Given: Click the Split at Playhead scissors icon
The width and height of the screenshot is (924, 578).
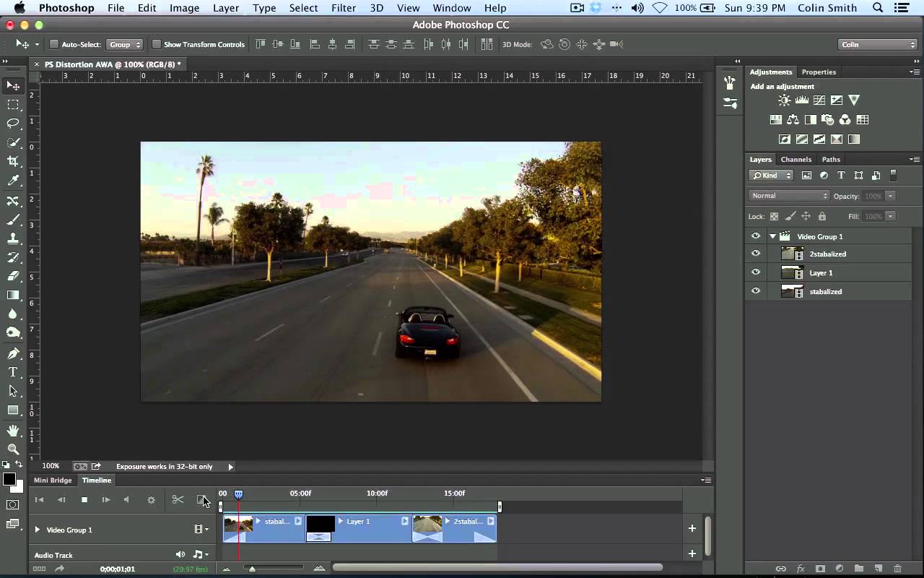Looking at the screenshot, I should click(178, 499).
